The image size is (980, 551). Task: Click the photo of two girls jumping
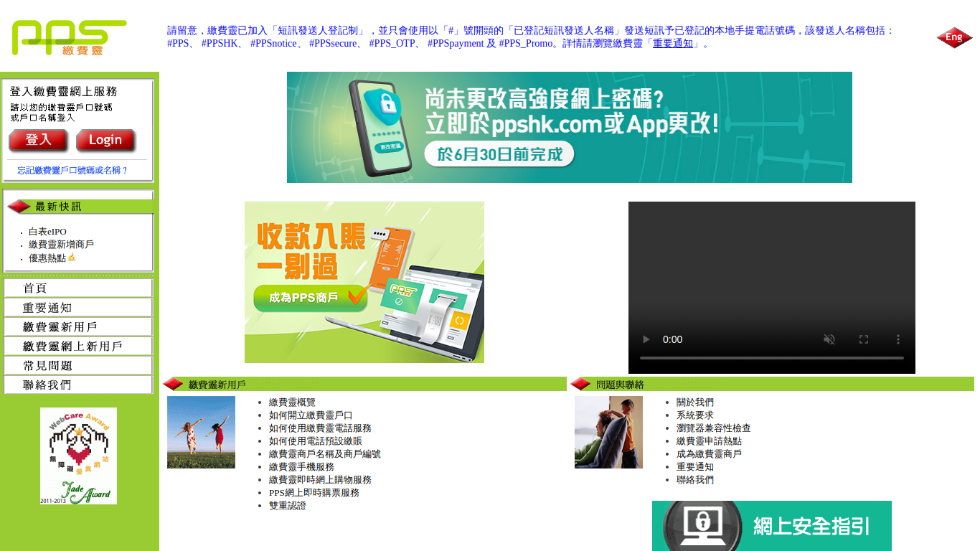coord(201,432)
